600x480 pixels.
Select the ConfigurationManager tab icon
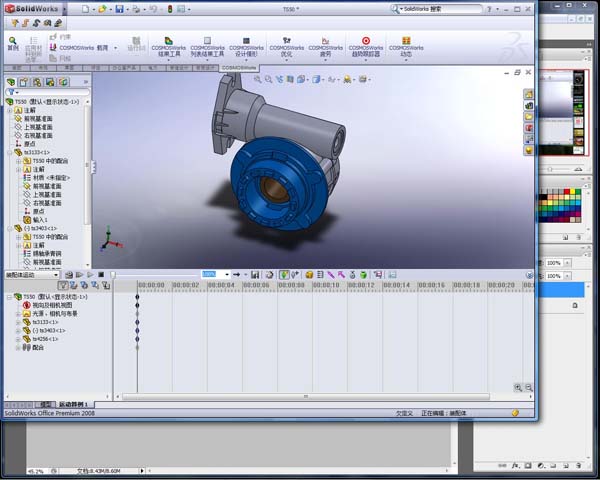click(x=37, y=82)
